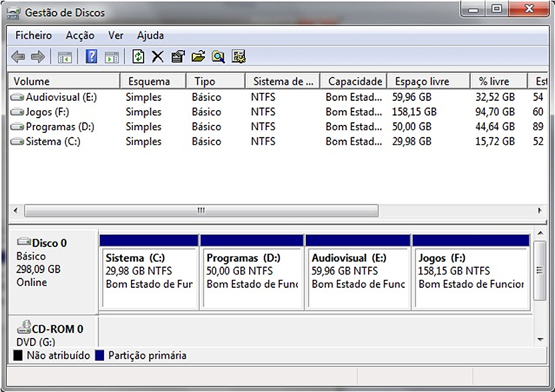Viewport: 555px width, 392px height.
Task: Click the show/hide console tree icon
Action: pos(65,57)
